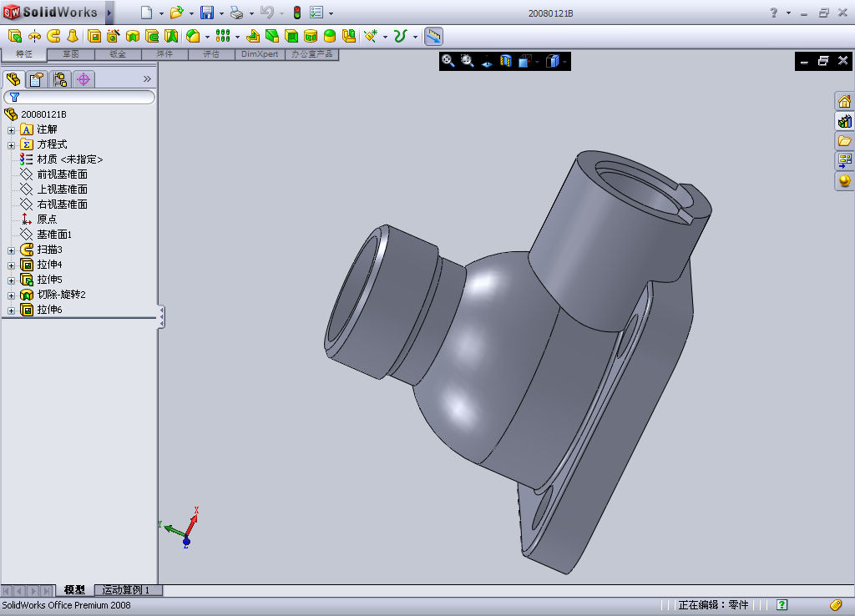
Task: Select the Lofted Cut tool
Action: [171, 36]
